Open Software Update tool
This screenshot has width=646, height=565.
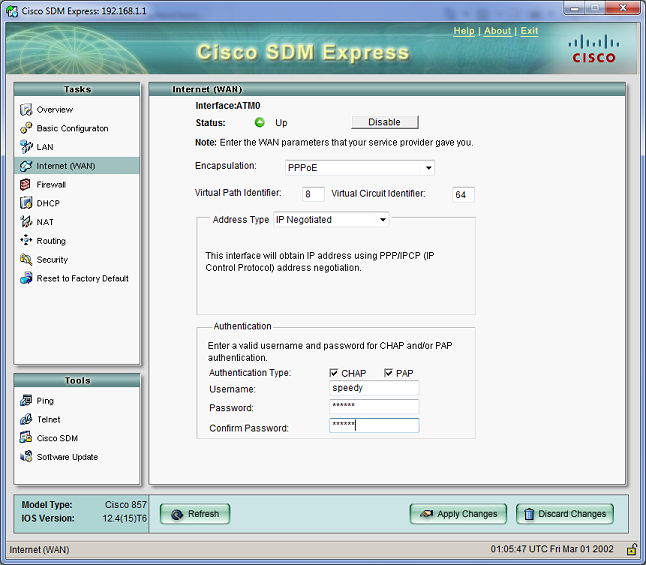(68, 457)
